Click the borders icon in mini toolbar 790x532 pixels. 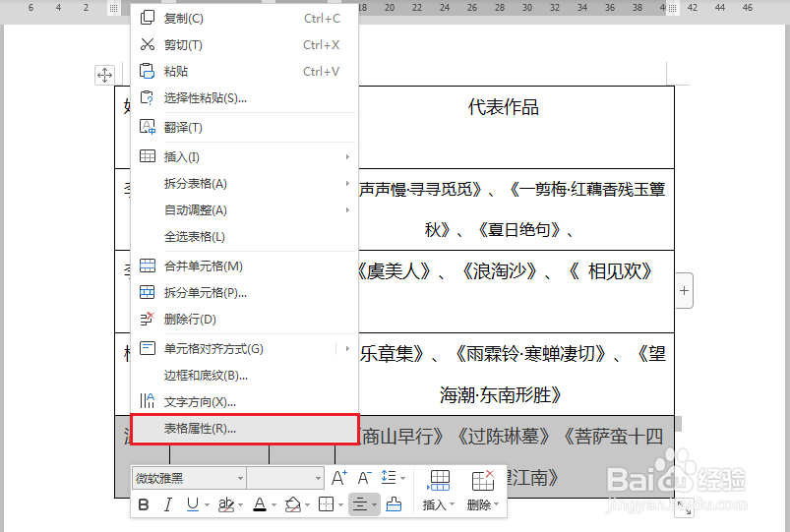(326, 504)
